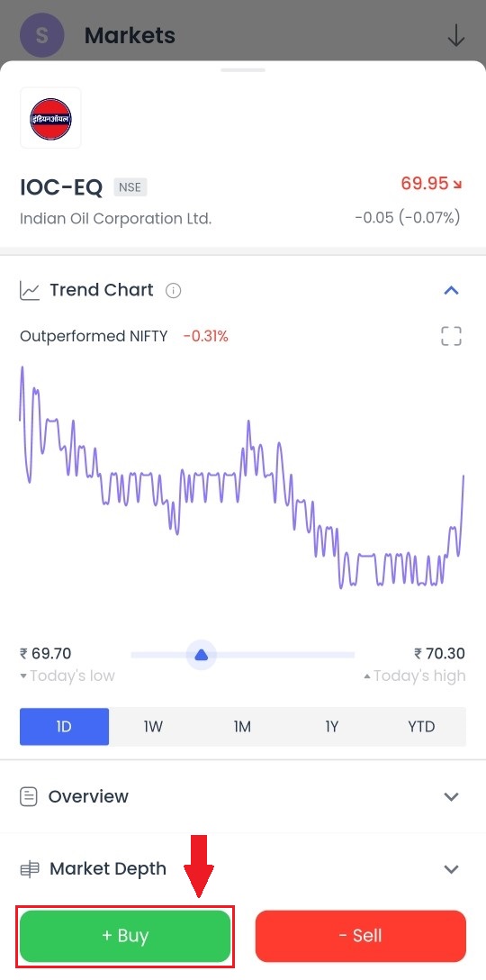
Task: Tap the Trend Chart line graph icon
Action: (30, 291)
